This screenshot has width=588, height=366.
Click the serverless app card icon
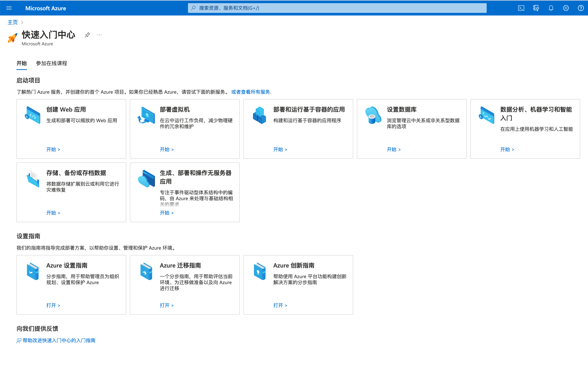(146, 179)
